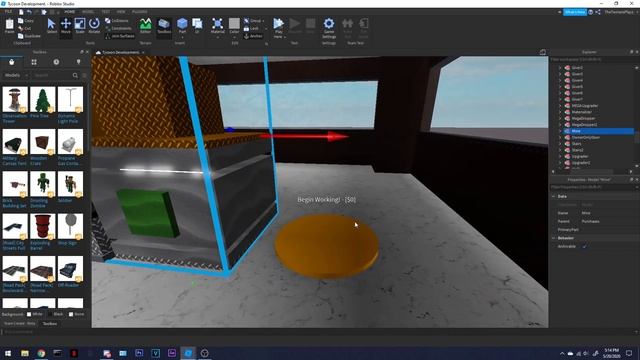Collapse the Behavior properties section
640x360 pixels.
click(553, 238)
